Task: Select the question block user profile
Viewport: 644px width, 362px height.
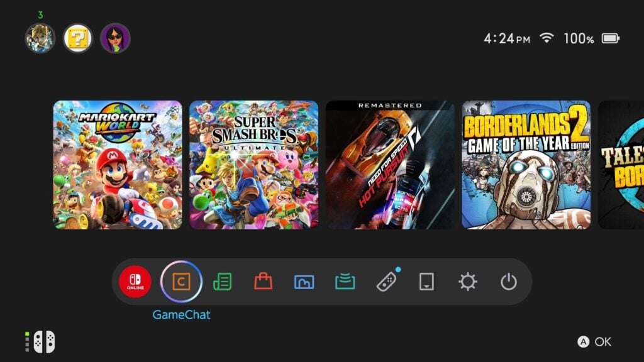Action: (x=77, y=38)
